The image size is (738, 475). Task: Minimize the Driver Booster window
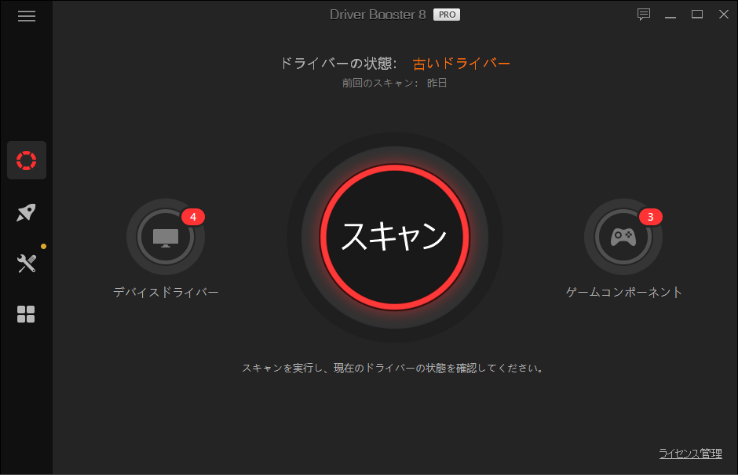pyautogui.click(x=670, y=15)
